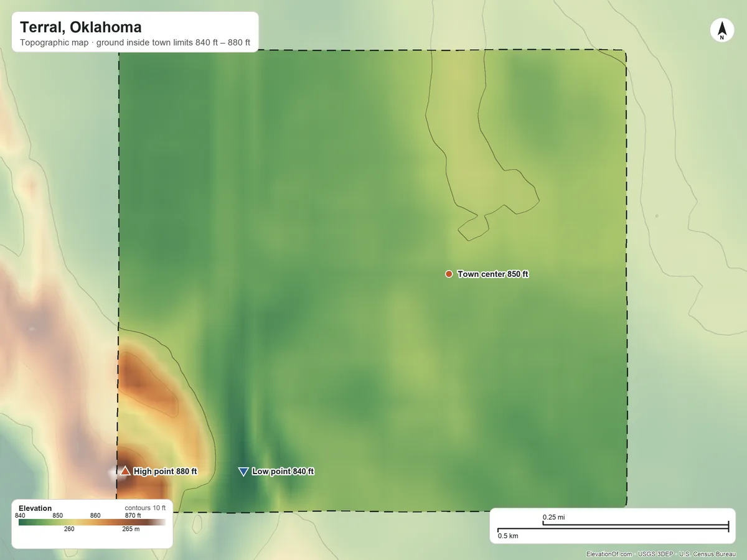The height and width of the screenshot is (560, 747).
Task: Click the elevation color gradient bar
Action: 92,522
